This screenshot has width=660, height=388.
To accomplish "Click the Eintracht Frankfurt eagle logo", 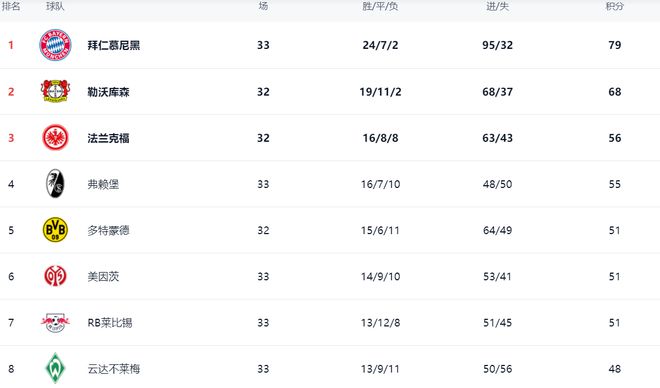I will pyautogui.click(x=55, y=138).
